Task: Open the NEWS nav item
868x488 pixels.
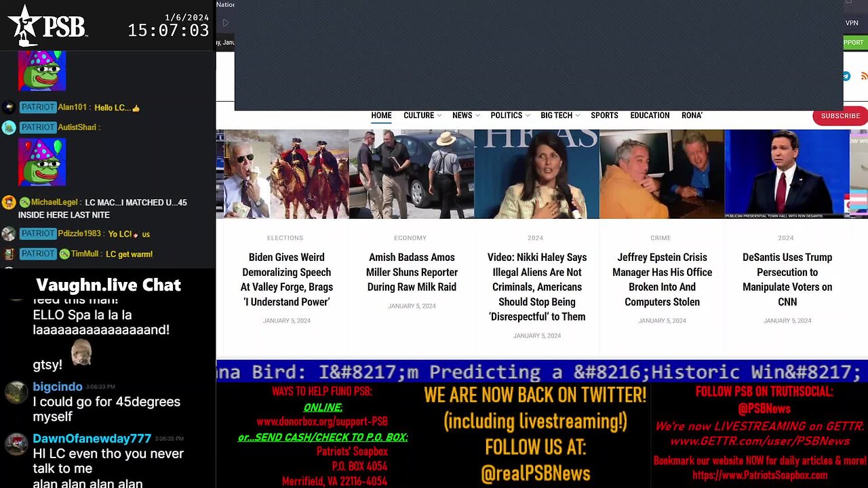Action: coord(462,115)
